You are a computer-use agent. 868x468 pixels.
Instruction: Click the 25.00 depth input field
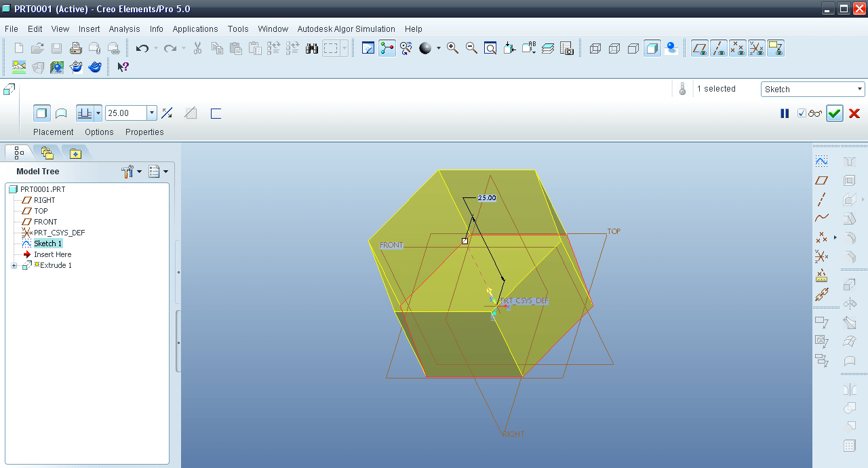point(126,113)
